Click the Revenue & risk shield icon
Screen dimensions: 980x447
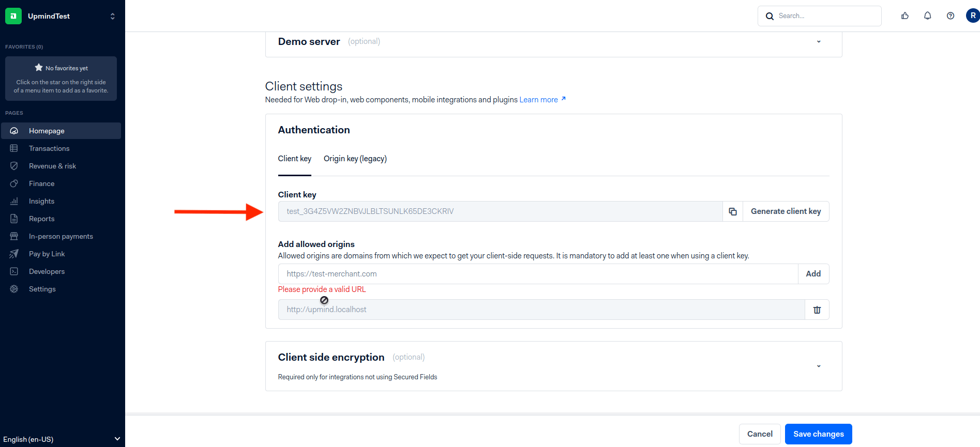(x=14, y=166)
